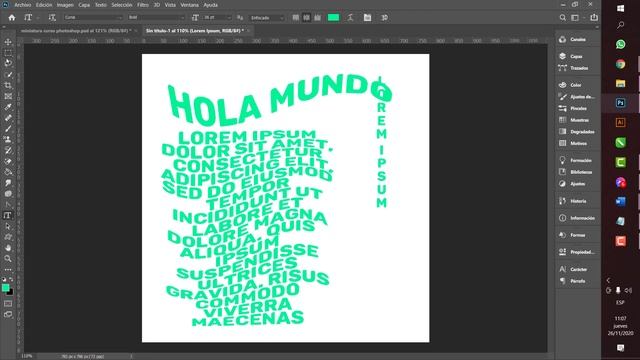Open the Muestras swatches panel
Viewport: 640px width, 360px height.
574,120
